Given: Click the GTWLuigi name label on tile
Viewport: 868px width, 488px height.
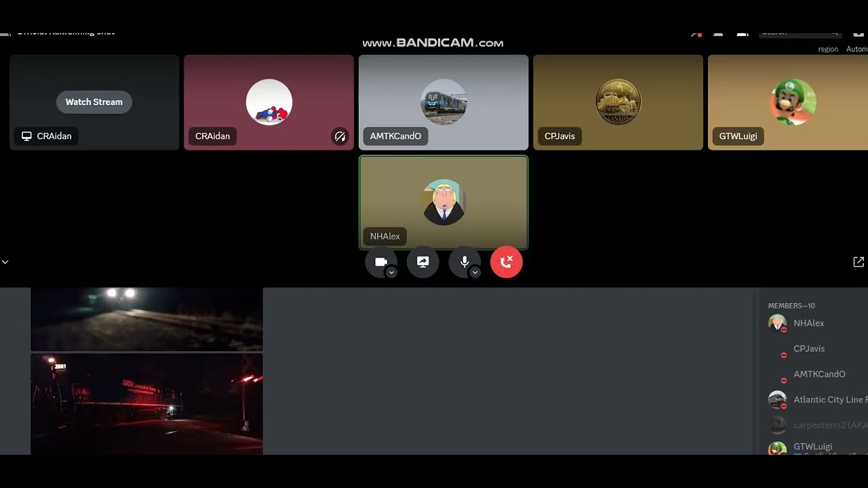Looking at the screenshot, I should click(738, 136).
